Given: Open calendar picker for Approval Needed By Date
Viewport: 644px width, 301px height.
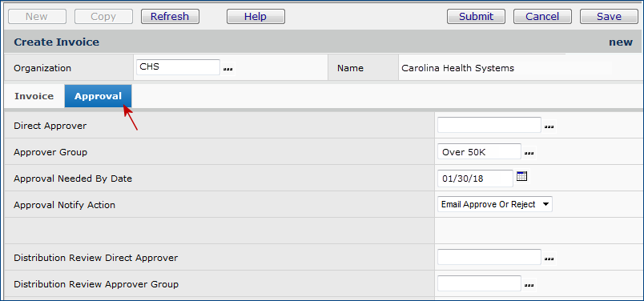Looking at the screenshot, I should point(521,176).
